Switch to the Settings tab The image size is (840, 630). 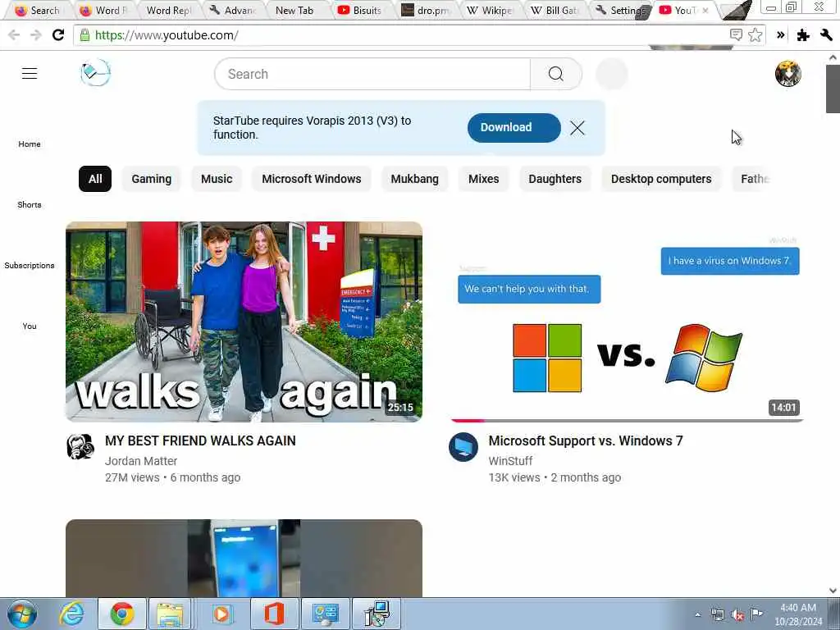[x=620, y=10]
